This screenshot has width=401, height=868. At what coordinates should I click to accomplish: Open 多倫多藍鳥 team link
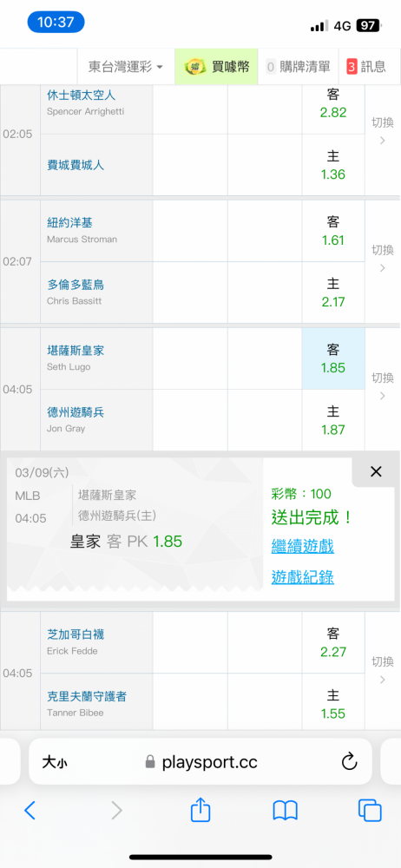click(76, 285)
